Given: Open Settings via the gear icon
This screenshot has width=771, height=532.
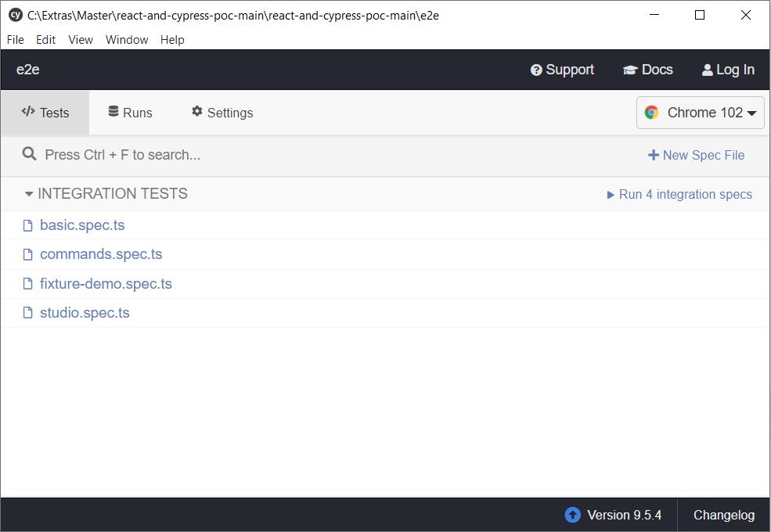Looking at the screenshot, I should (x=196, y=112).
